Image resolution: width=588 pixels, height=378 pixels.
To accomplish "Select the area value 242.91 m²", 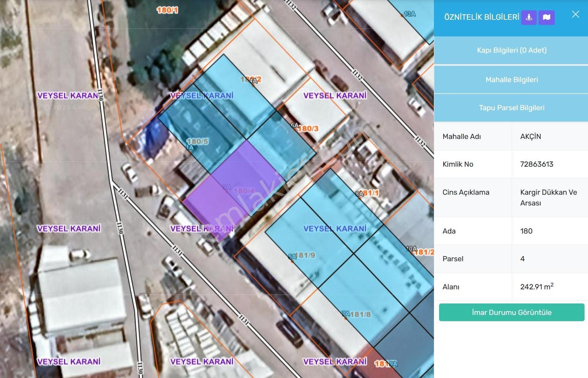I will (x=537, y=287).
